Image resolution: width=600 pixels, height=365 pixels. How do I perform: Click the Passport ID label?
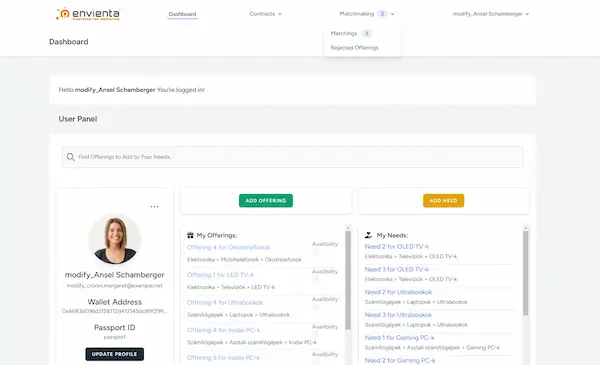point(114,328)
